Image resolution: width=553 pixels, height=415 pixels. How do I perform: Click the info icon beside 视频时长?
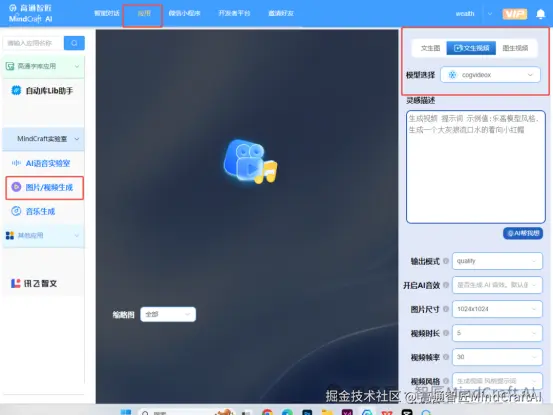(x=446, y=333)
